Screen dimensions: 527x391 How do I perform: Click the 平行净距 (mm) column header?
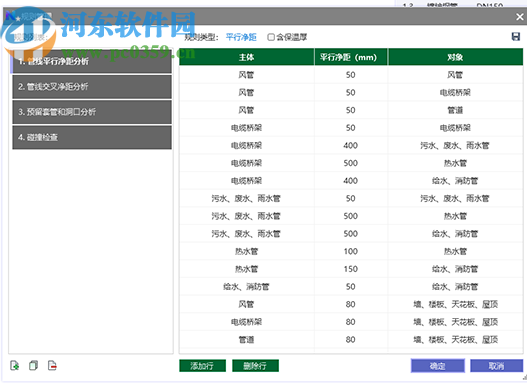[x=351, y=57]
